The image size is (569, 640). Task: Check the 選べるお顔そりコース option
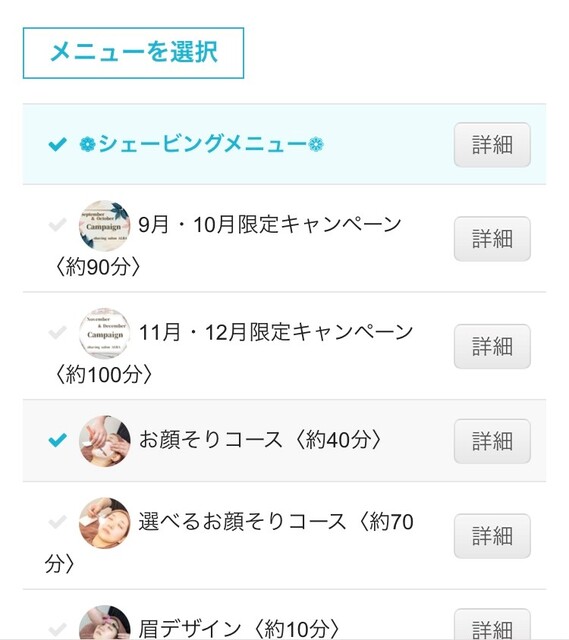point(57,522)
